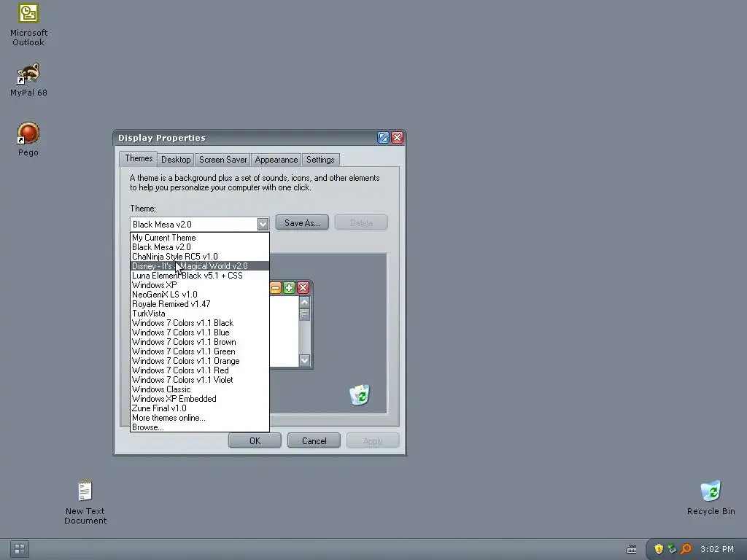Choose Windows 7 Colors v1.1 Green
The width and height of the screenshot is (747, 560).
coord(200,351)
